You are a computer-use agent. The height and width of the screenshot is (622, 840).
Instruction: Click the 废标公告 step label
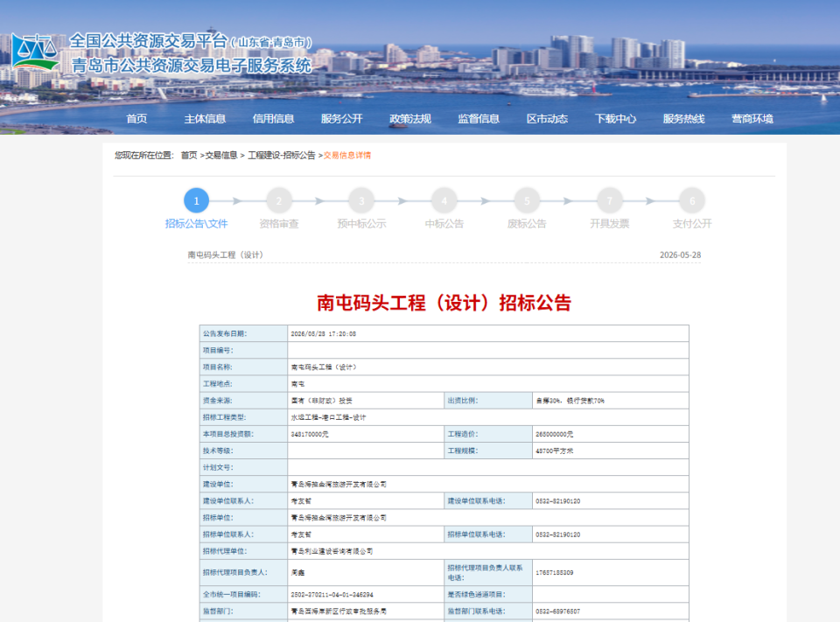527,224
